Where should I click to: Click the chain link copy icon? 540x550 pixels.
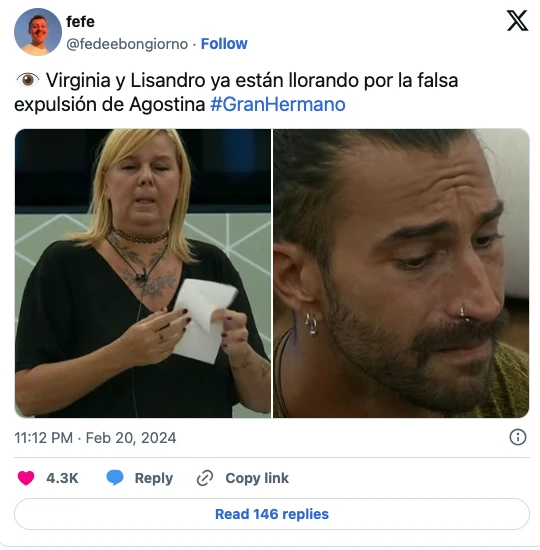205,478
